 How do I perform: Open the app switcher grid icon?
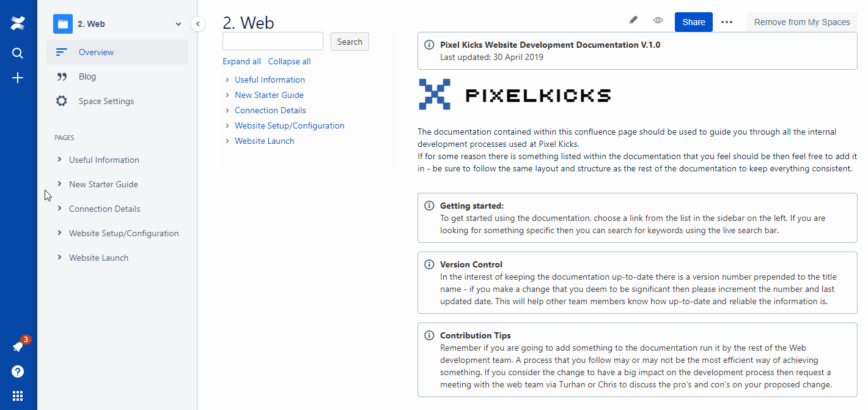coord(18,396)
